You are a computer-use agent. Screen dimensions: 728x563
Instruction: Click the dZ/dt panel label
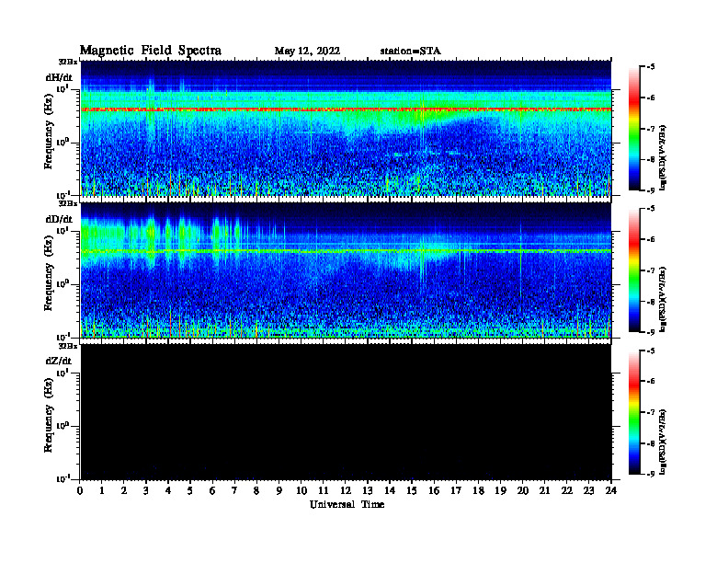tap(59, 361)
